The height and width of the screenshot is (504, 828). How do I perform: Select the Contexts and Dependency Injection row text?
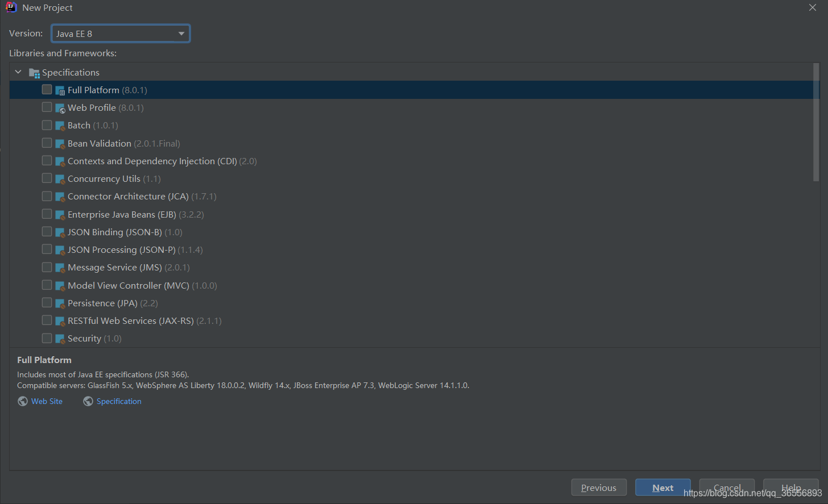tap(162, 161)
